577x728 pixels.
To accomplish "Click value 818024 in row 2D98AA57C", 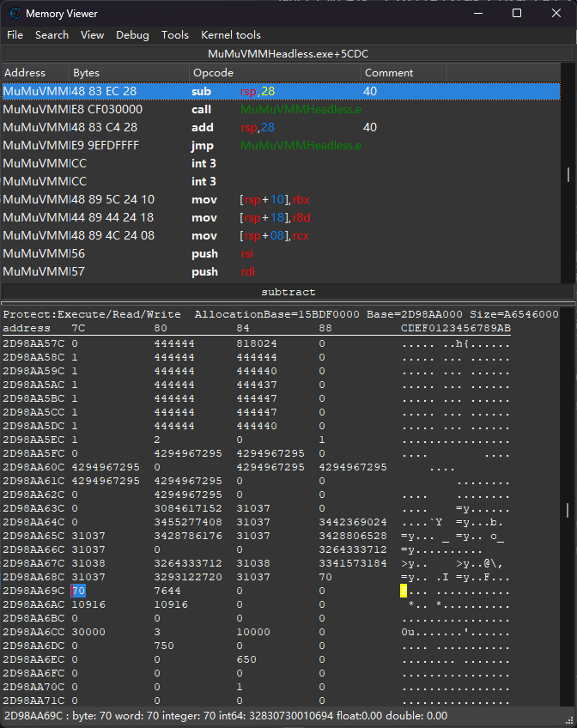I will tap(256, 343).
